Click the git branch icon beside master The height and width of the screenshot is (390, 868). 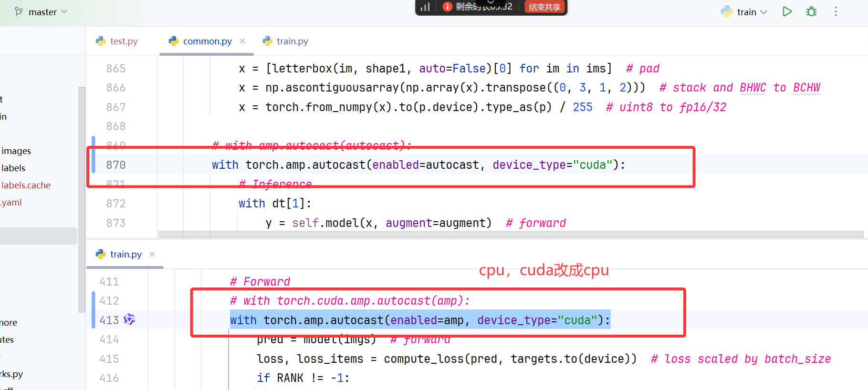(x=19, y=11)
